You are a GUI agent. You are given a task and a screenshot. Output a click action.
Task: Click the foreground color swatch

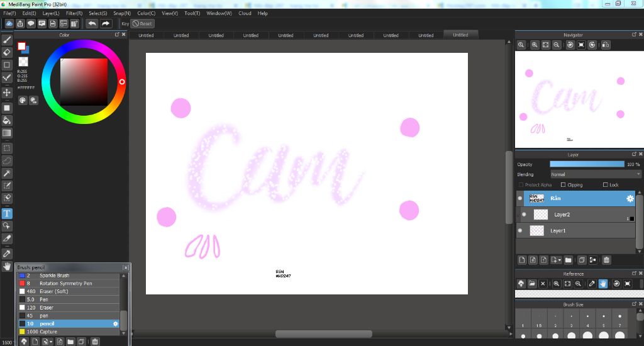click(21, 46)
